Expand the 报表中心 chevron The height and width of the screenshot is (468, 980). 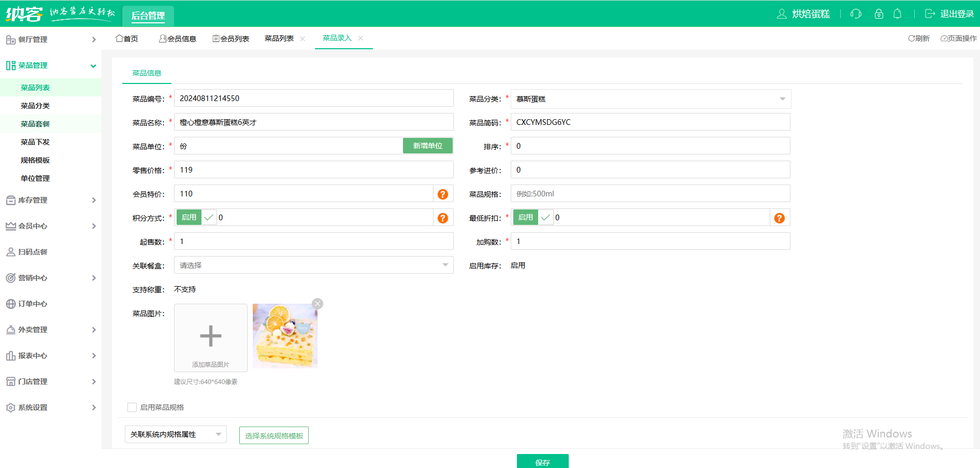tap(94, 356)
